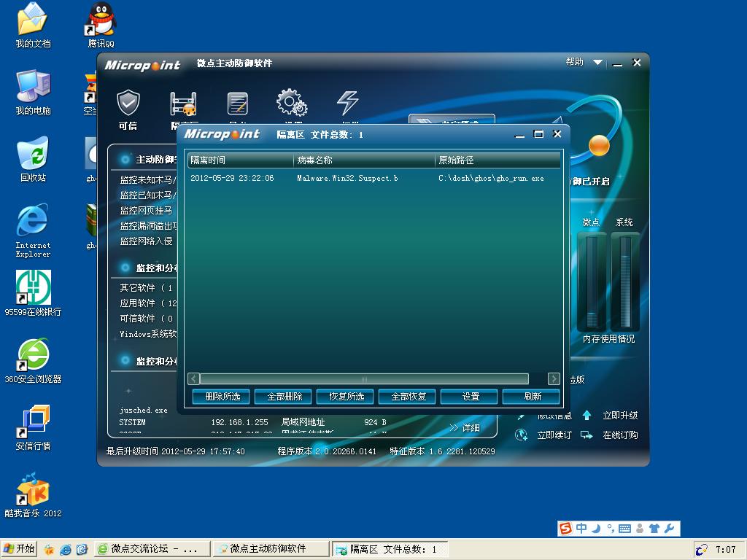Open the 开始 Start button

[x=19, y=550]
